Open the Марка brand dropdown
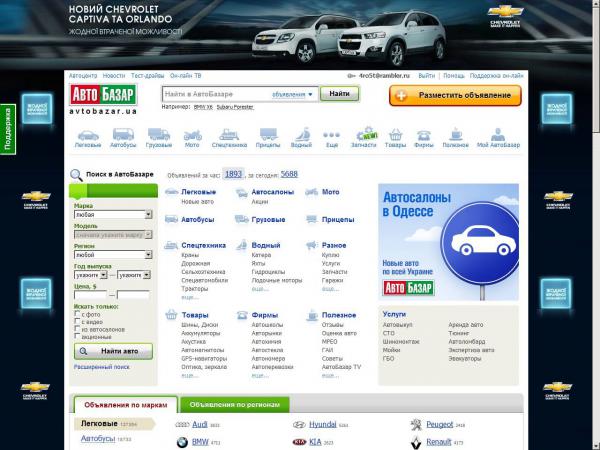Image resolution: width=600 pixels, height=450 pixels. 112,214
